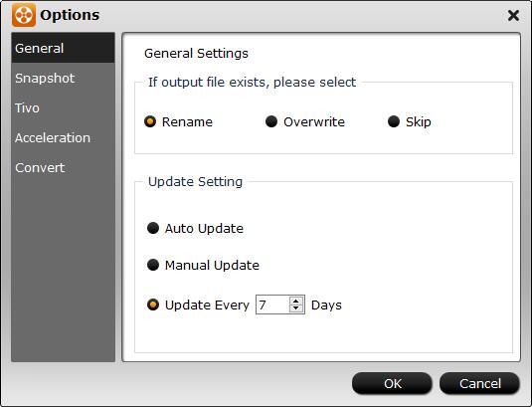Open the General settings tab

point(63,48)
